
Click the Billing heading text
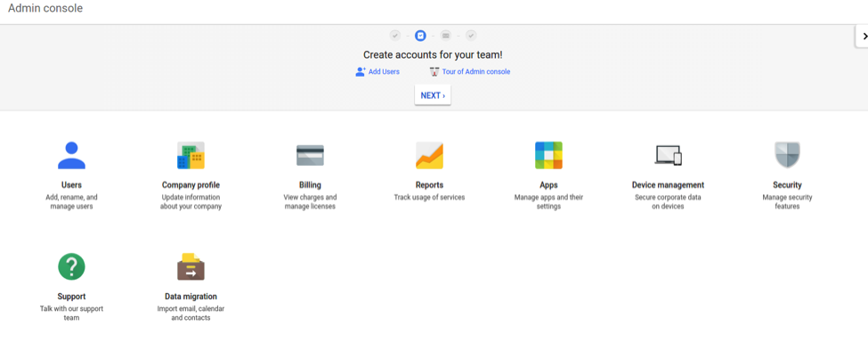pos(310,185)
